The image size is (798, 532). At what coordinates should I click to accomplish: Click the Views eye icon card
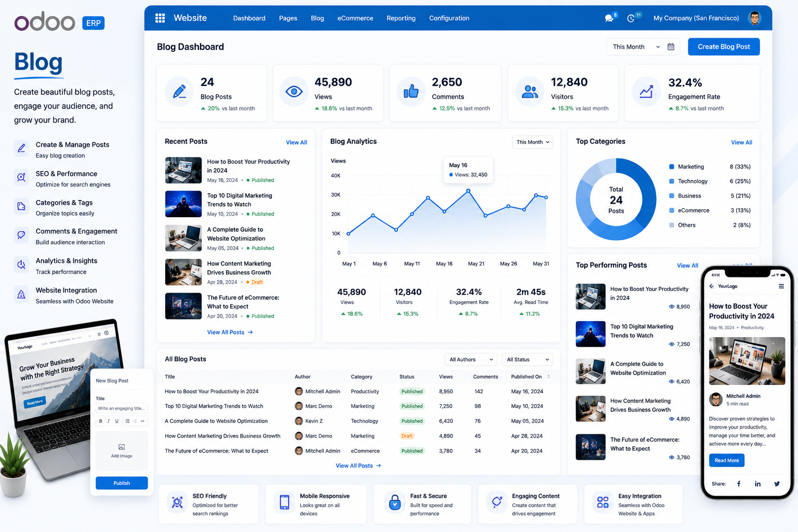click(x=294, y=91)
